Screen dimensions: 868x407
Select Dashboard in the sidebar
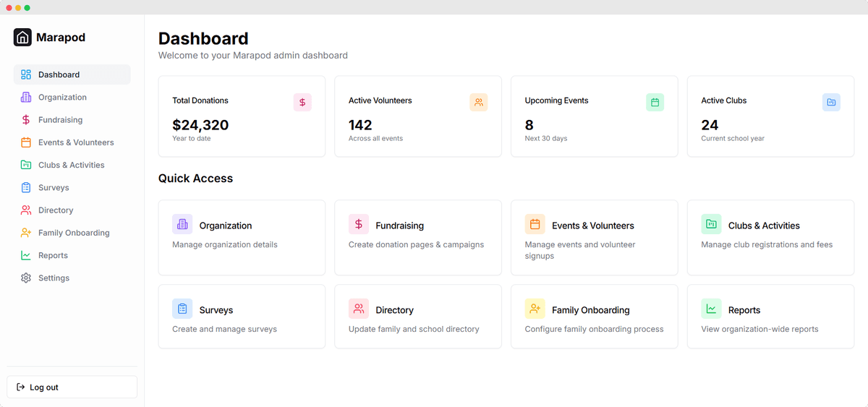tap(59, 74)
